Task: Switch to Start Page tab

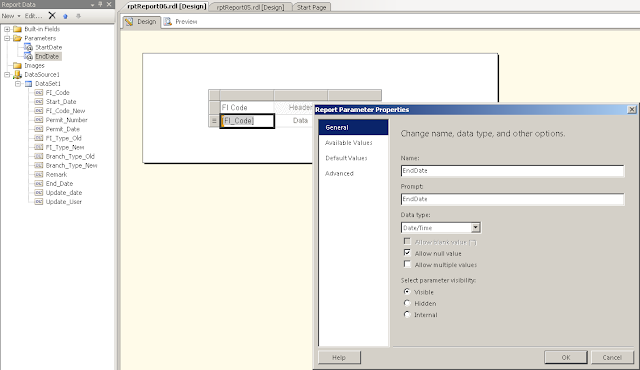Action: pyautogui.click(x=311, y=7)
